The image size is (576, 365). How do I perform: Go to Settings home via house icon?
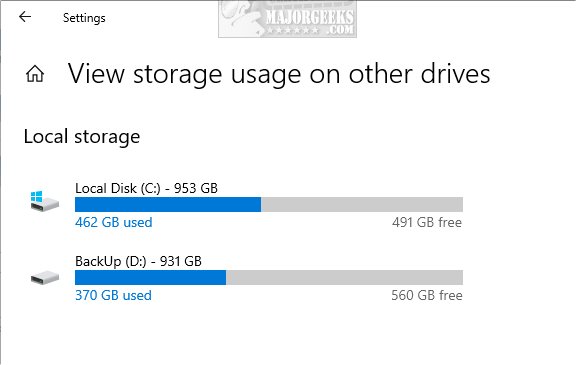(35, 73)
